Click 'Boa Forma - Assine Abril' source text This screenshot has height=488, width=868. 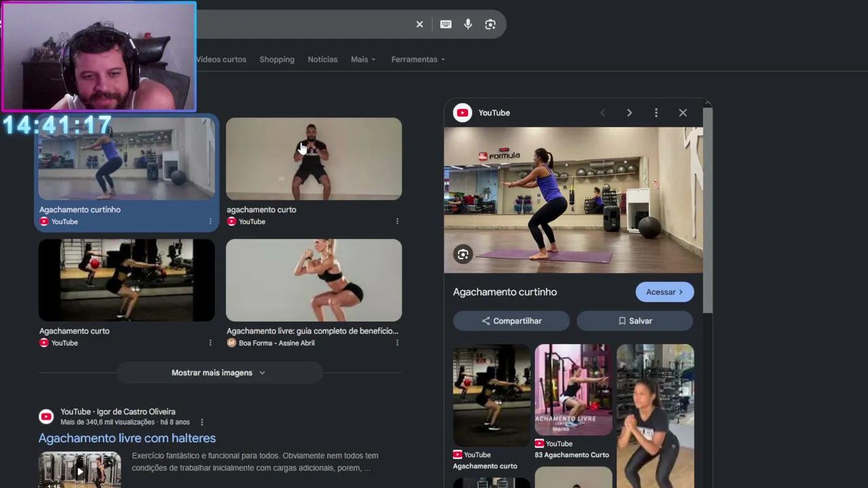click(277, 343)
